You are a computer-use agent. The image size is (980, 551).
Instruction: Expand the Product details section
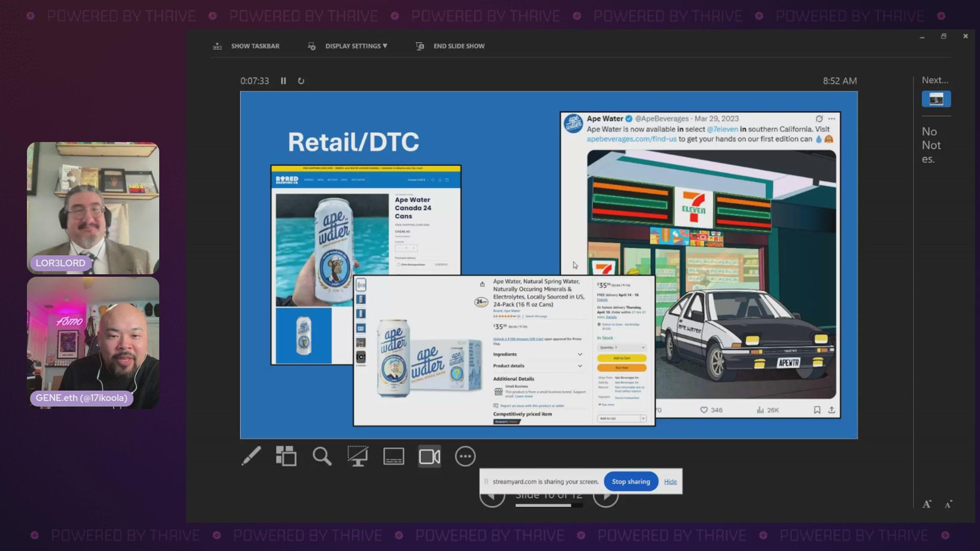(537, 366)
